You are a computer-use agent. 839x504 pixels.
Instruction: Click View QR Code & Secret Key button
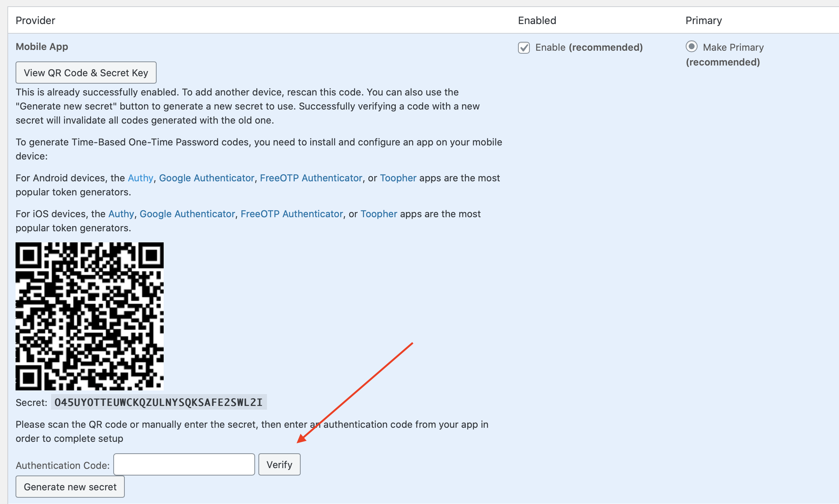click(x=86, y=73)
